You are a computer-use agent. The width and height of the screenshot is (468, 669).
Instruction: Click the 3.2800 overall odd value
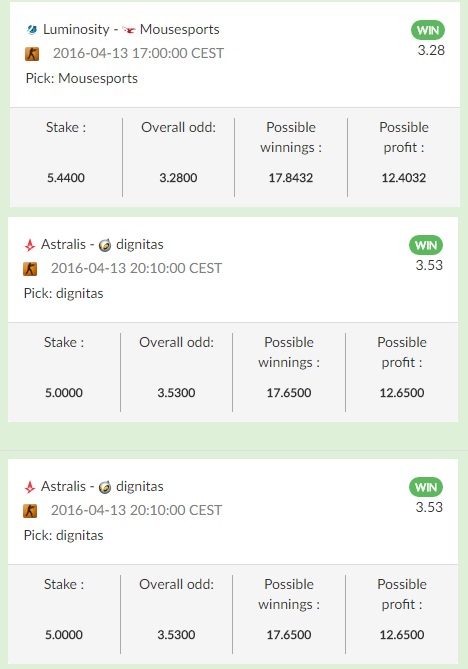tap(178, 178)
